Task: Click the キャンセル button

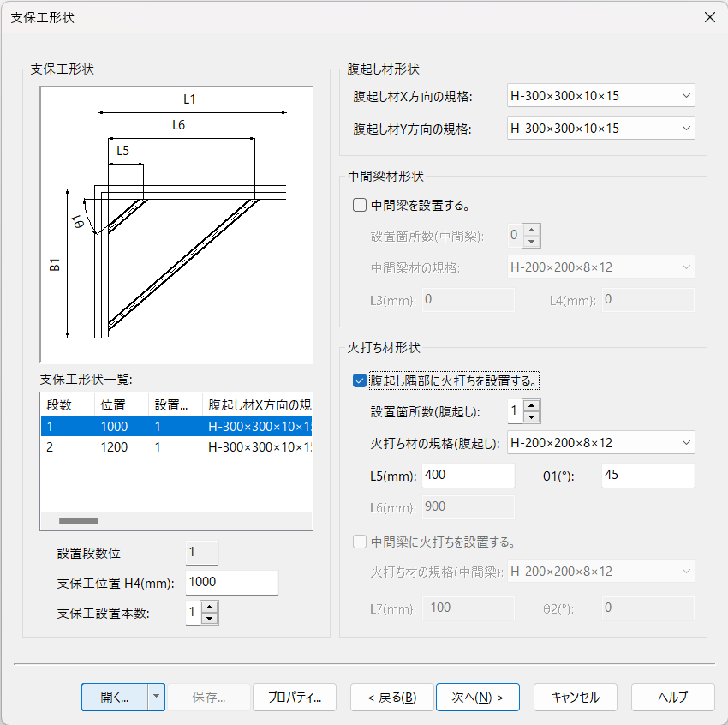Action: (576, 697)
